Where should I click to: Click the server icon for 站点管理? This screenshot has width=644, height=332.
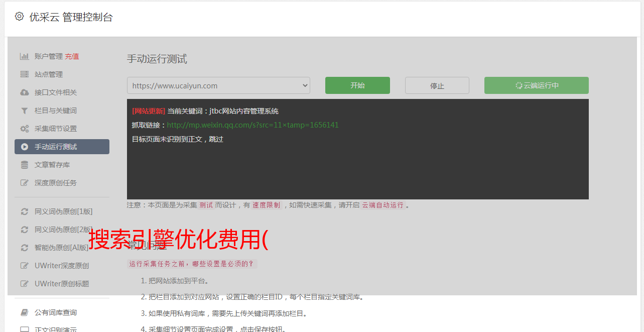24,74
